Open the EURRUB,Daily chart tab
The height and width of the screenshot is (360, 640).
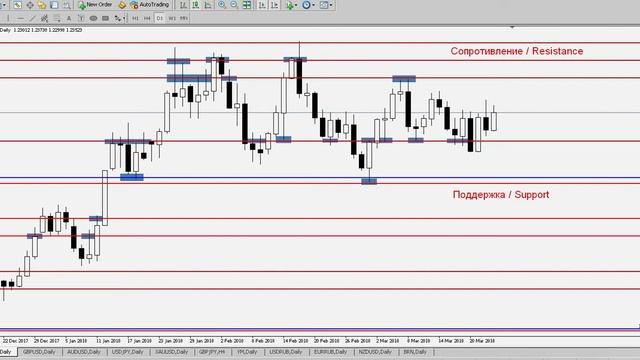click(330, 352)
